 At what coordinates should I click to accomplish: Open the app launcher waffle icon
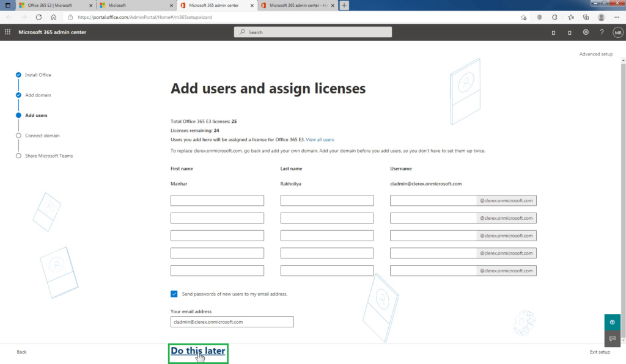(x=7, y=32)
